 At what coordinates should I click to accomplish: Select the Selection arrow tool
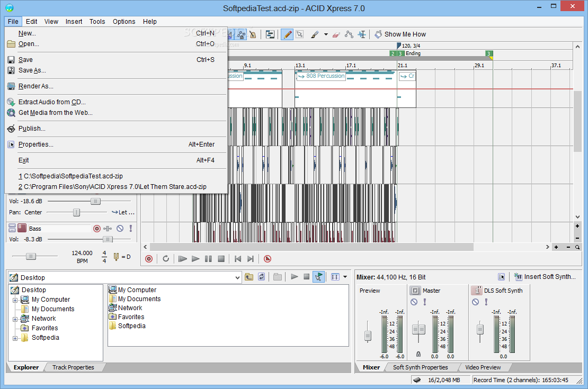tap(300, 34)
